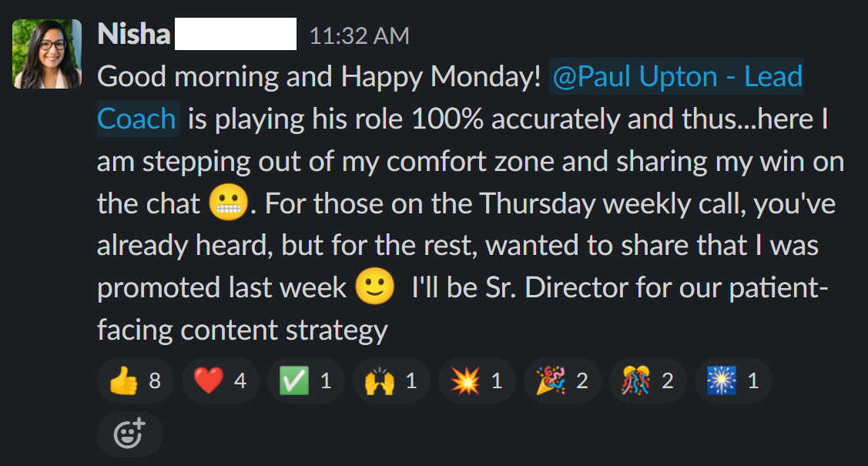Image resolution: width=868 pixels, height=466 pixels.
Task: Open the add reaction picker
Action: [x=129, y=434]
